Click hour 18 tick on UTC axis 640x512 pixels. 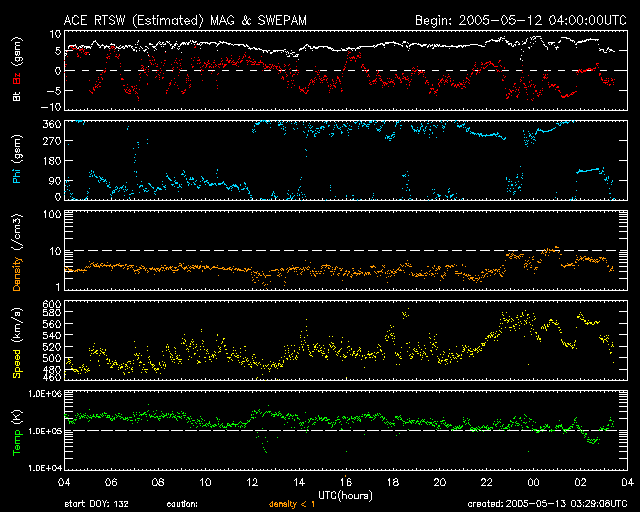coord(394,482)
